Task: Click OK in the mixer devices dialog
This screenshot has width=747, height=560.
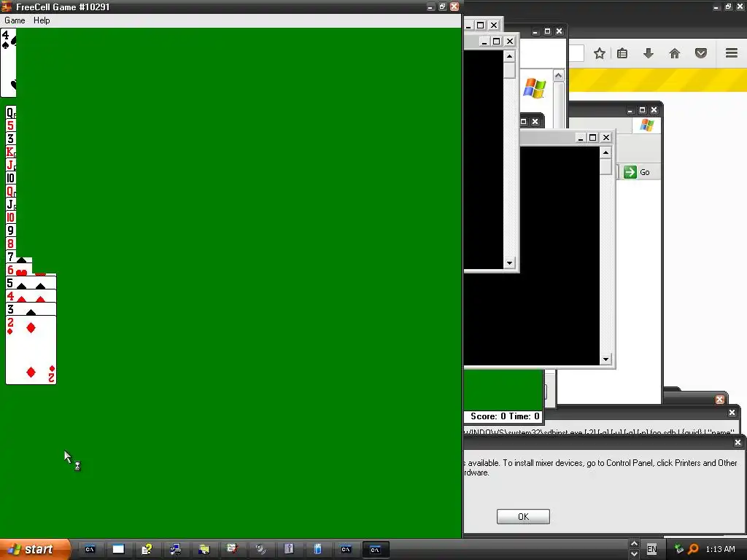Action: (x=523, y=517)
